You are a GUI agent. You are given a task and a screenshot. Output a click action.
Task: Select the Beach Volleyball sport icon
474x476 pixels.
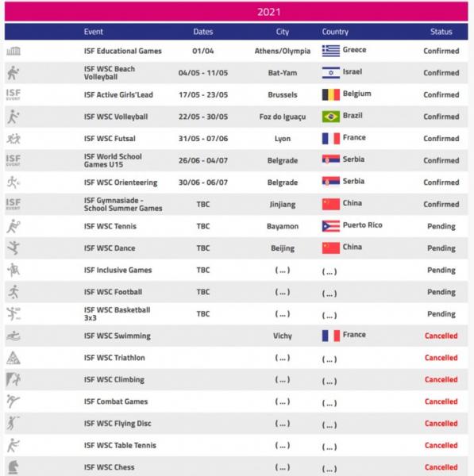[13, 73]
